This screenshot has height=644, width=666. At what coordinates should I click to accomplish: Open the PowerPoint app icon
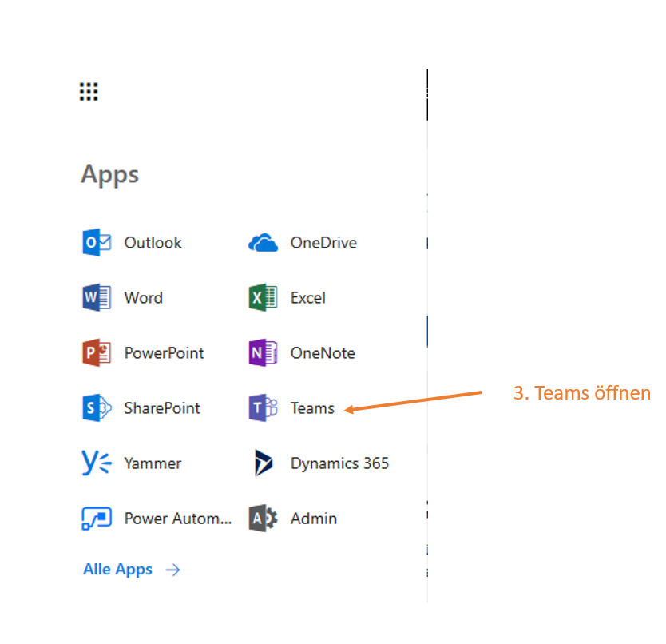tap(97, 352)
